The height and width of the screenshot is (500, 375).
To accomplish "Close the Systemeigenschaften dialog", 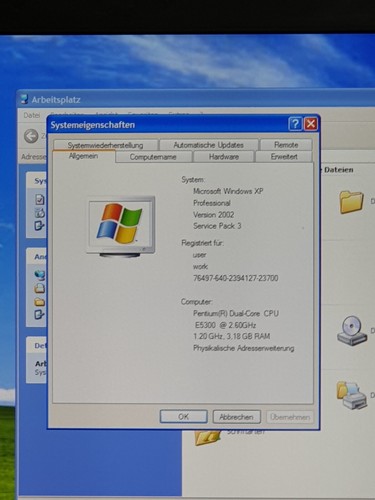I will tap(311, 124).
